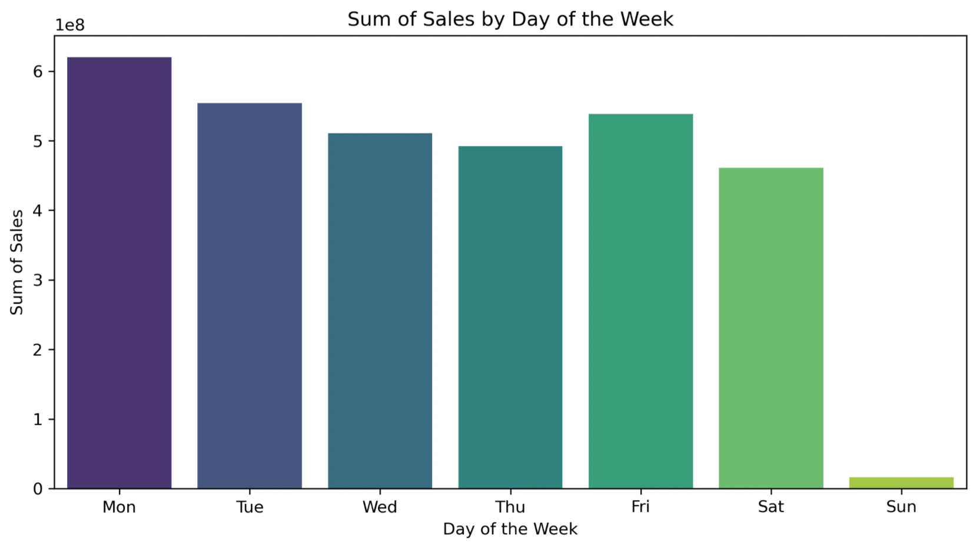Image resolution: width=980 pixels, height=553 pixels.
Task: Click the chart title "Sum of Sales by Day of the Week"
Action: click(510, 19)
